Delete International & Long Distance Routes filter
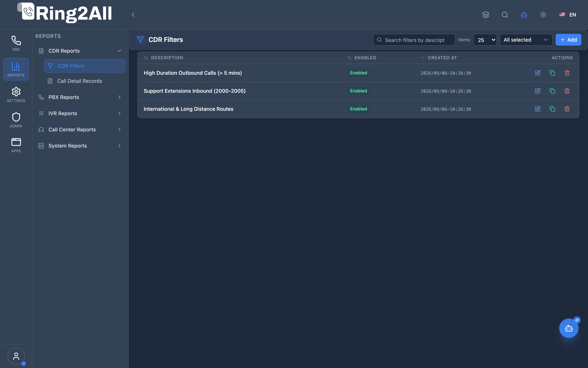 567,109
